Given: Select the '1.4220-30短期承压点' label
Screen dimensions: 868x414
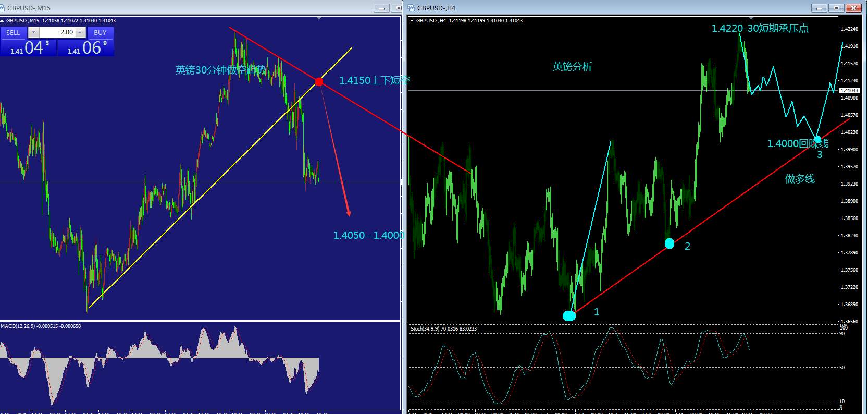Looking at the screenshot, I should pyautogui.click(x=760, y=29).
